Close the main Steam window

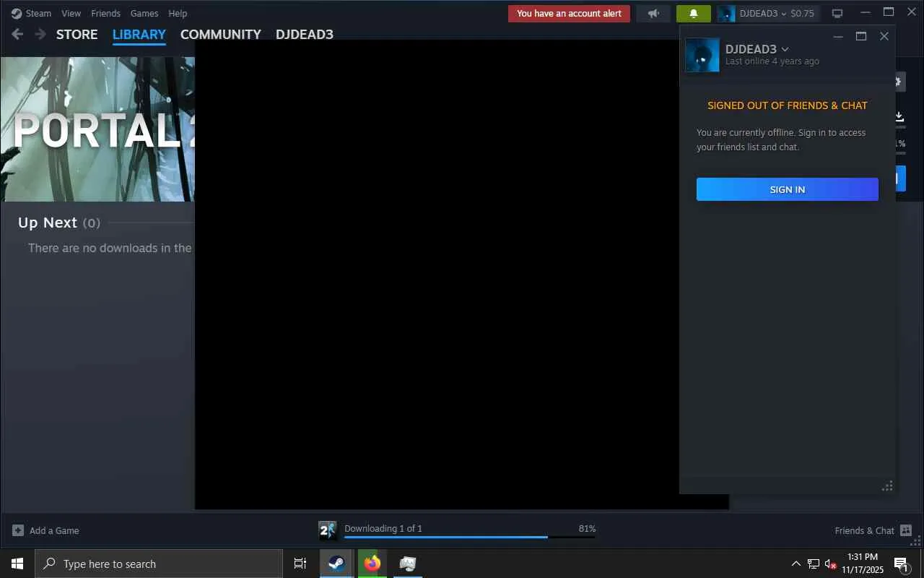[912, 12]
